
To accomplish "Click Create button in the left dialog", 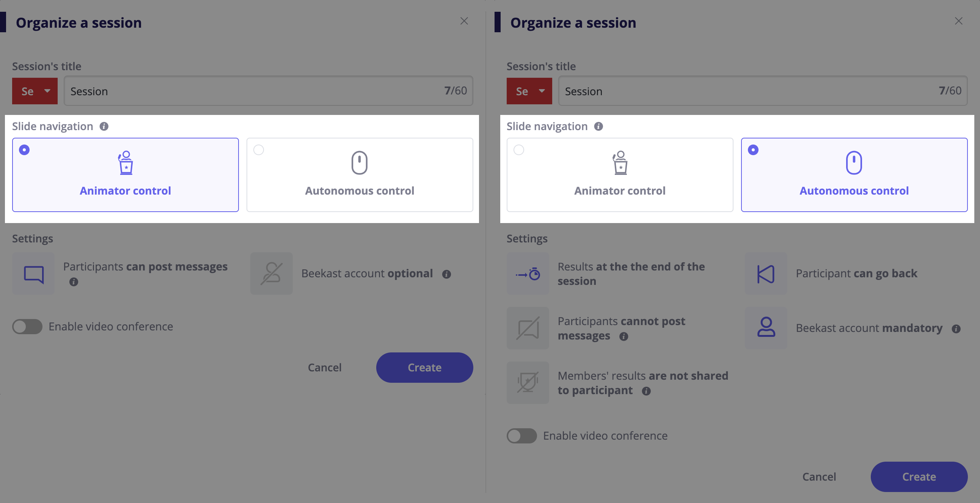I will (x=424, y=368).
